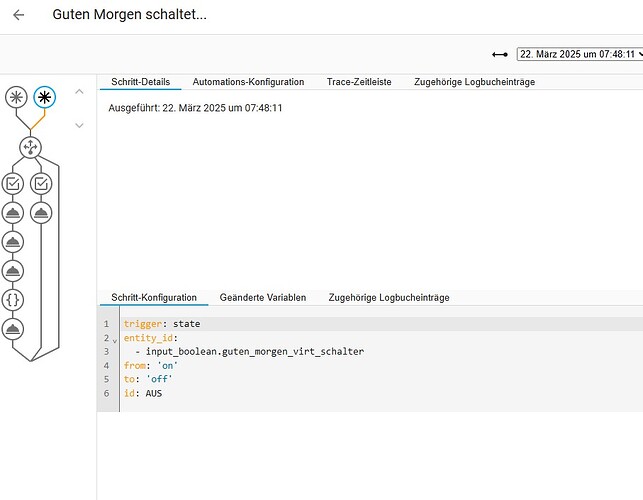This screenshot has width=643, height=500.
Task: Select the third action node in left branch
Action: click(13, 271)
